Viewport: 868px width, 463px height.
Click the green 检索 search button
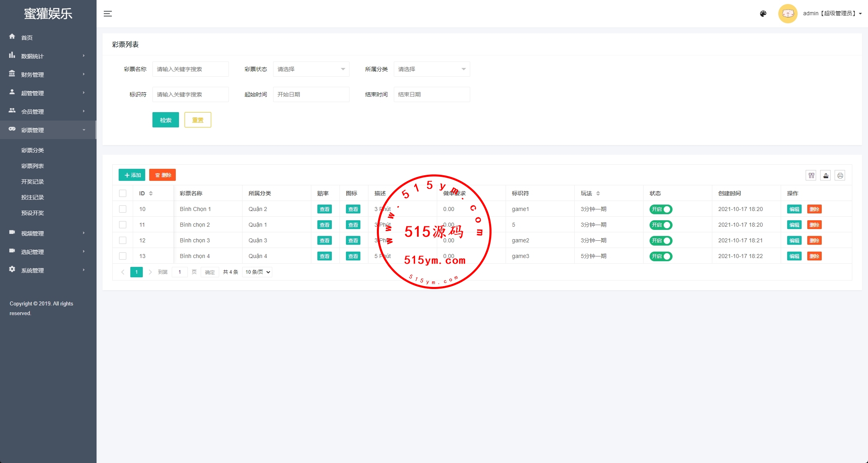pyautogui.click(x=165, y=120)
